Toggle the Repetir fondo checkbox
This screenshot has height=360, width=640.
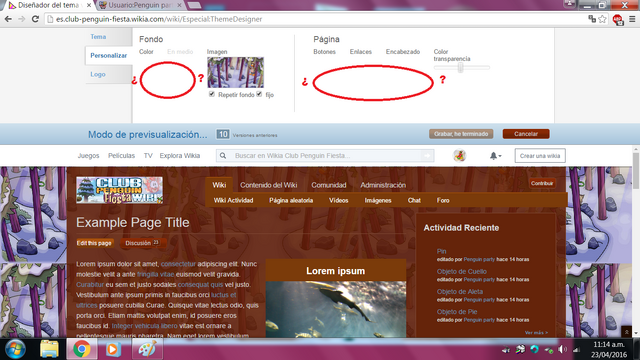coord(212,94)
